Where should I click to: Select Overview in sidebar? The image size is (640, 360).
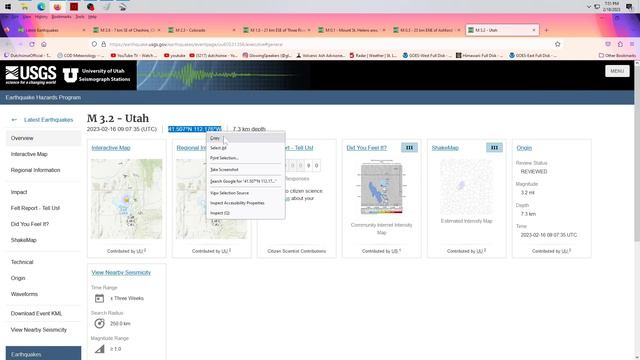(43, 138)
